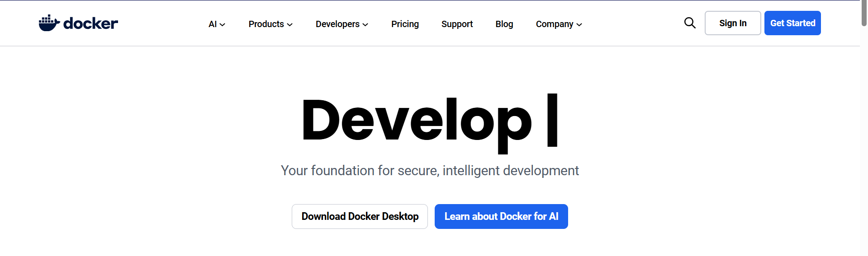
Task: Open the search magnifier icon
Action: point(690,23)
